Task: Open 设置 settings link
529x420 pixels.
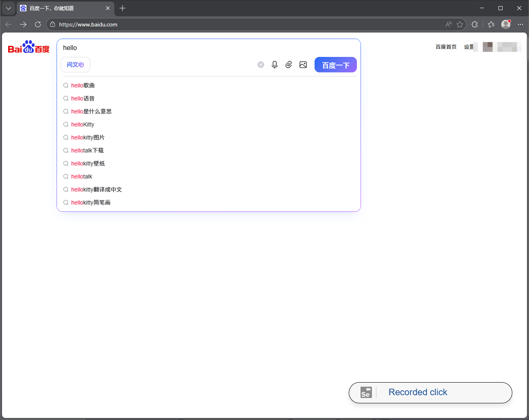Action: (x=469, y=47)
